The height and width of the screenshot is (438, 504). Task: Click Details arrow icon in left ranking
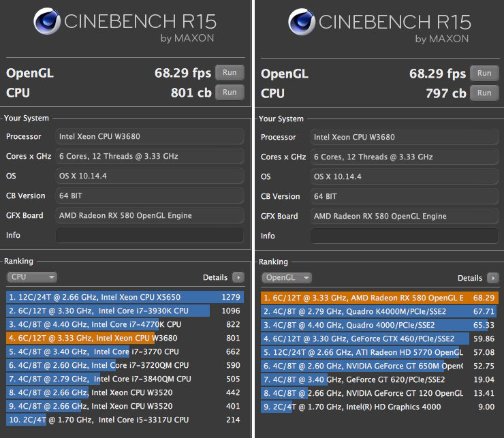coord(238,277)
